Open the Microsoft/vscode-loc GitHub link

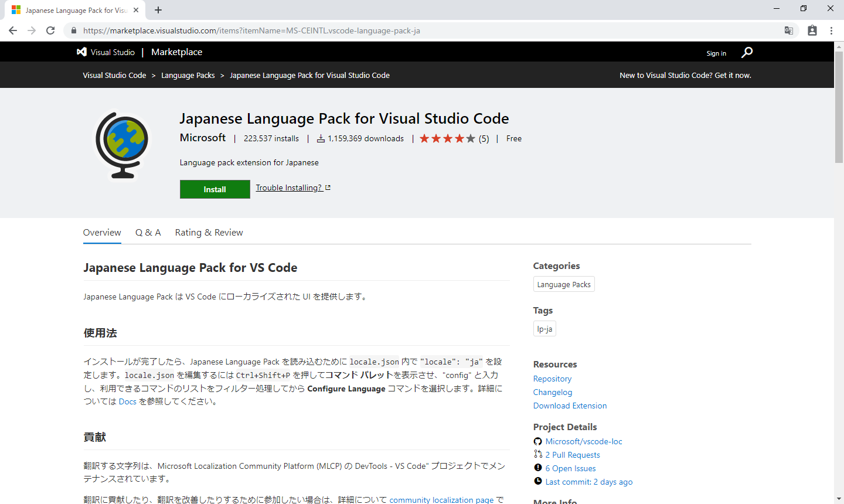(583, 441)
